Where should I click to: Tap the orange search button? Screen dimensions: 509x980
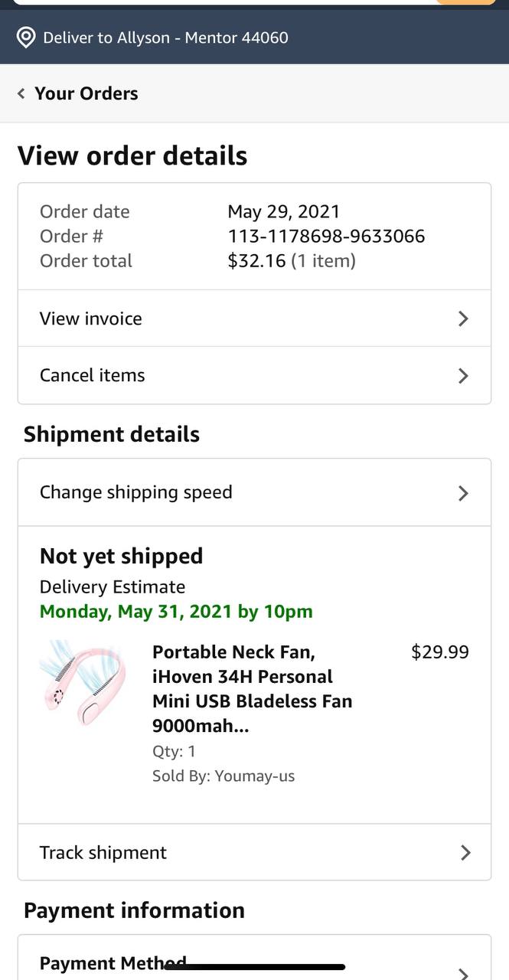coord(465,2)
